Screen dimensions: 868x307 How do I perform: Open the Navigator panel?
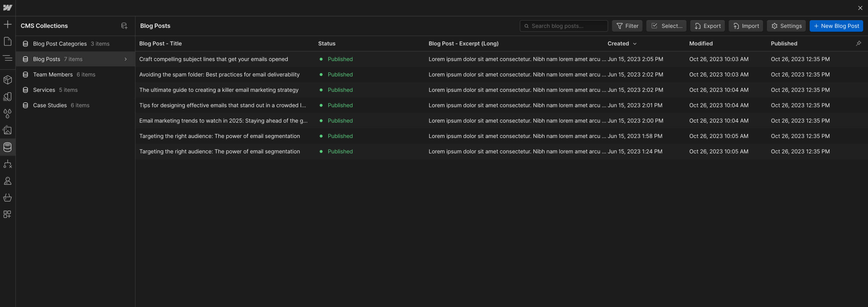[x=7, y=58]
